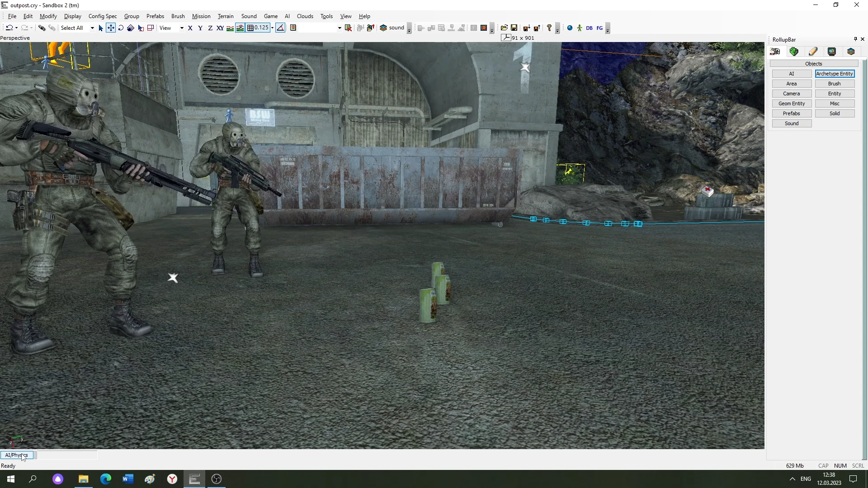Toggle angle snap in toolbar
Viewport: 868px width, 488px height.
(x=280, y=28)
